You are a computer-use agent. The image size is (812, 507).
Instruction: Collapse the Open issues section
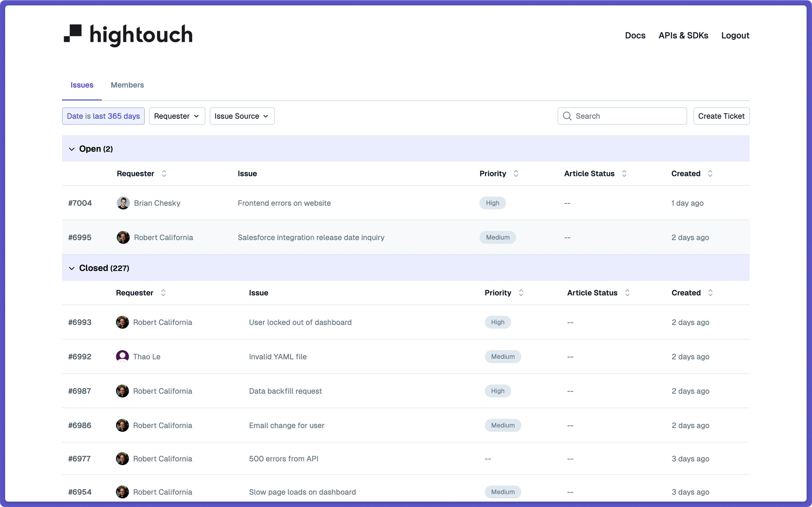(72, 149)
